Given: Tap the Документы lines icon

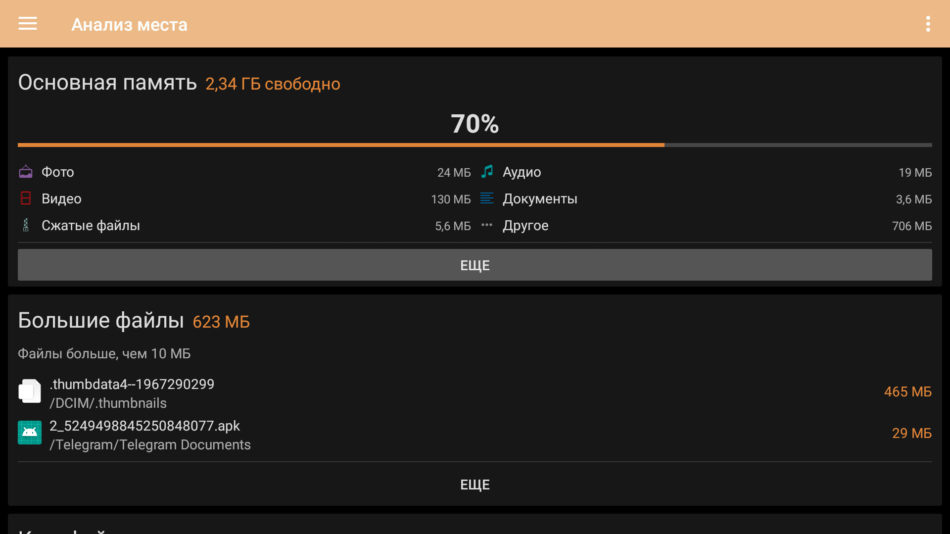Looking at the screenshot, I should pyautogui.click(x=487, y=199).
